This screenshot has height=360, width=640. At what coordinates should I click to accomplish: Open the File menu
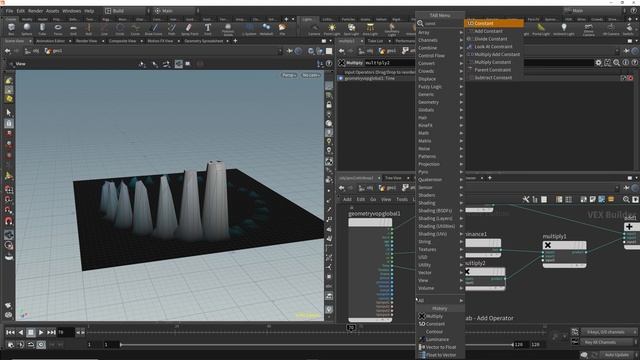[9, 11]
